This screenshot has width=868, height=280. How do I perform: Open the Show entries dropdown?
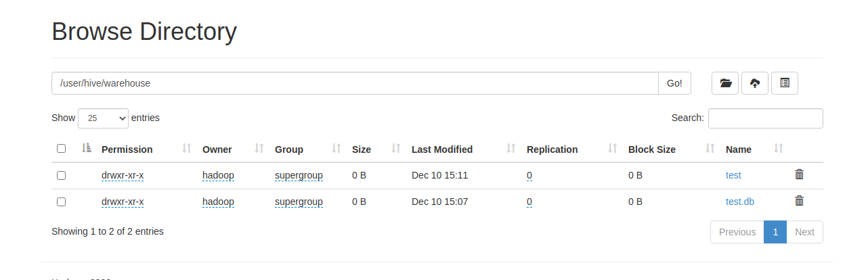pos(103,118)
